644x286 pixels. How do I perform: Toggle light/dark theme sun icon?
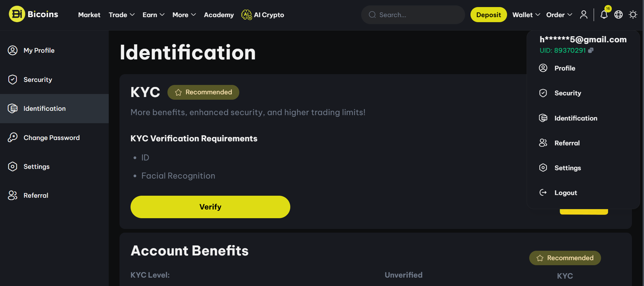pyautogui.click(x=633, y=15)
